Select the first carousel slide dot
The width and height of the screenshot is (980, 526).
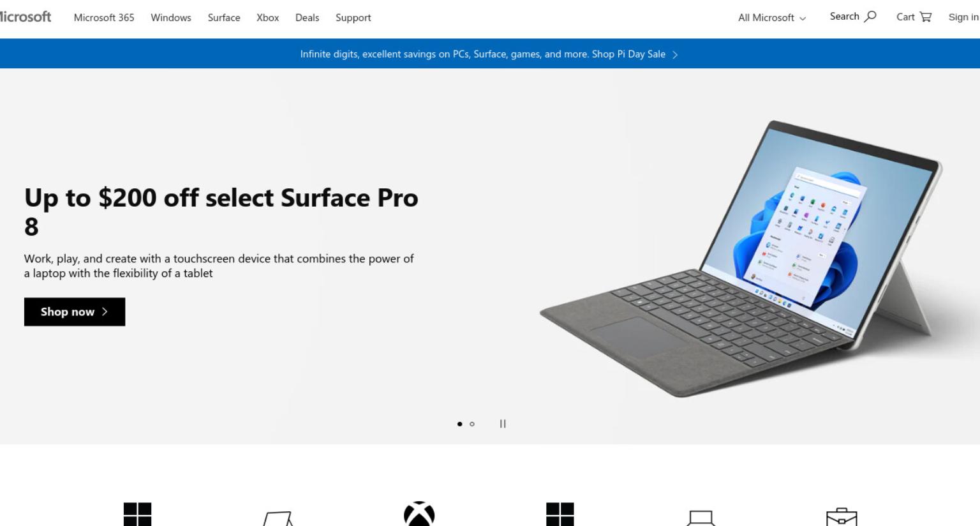click(459, 424)
